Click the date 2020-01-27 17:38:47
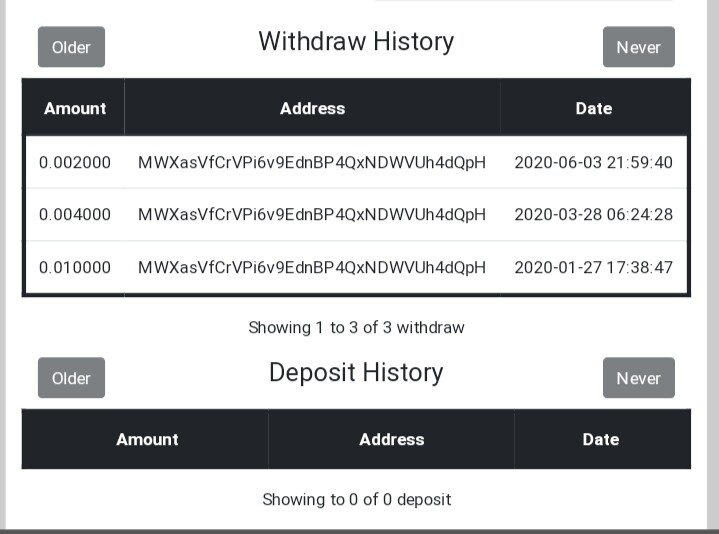719x534 pixels. click(x=593, y=267)
